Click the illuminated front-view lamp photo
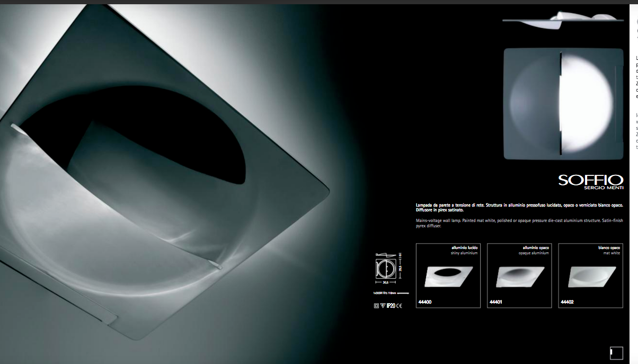The width and height of the screenshot is (638, 364). [563, 103]
